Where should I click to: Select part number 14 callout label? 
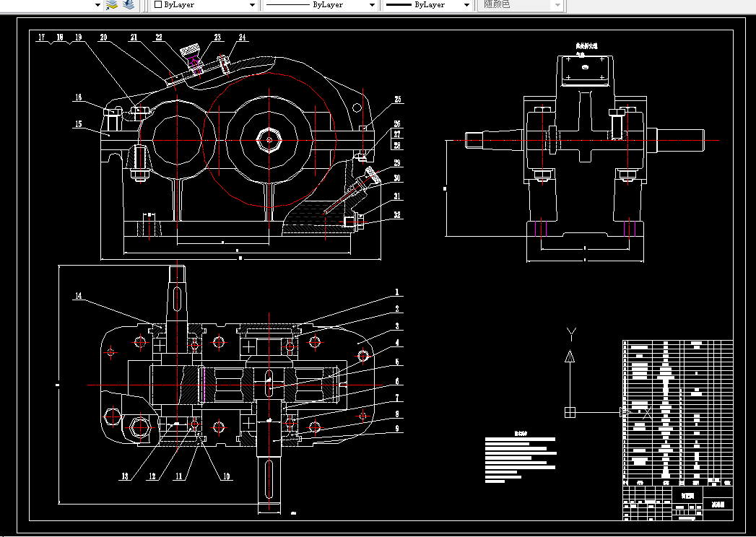pos(78,296)
